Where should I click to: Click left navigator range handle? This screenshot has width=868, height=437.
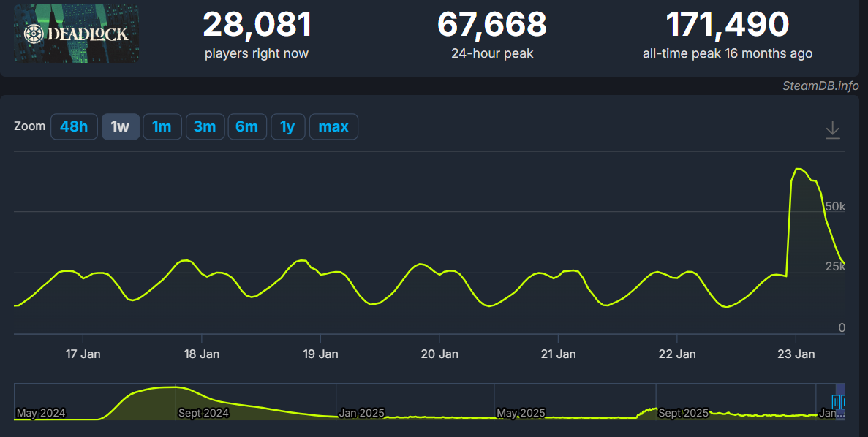tap(836, 401)
